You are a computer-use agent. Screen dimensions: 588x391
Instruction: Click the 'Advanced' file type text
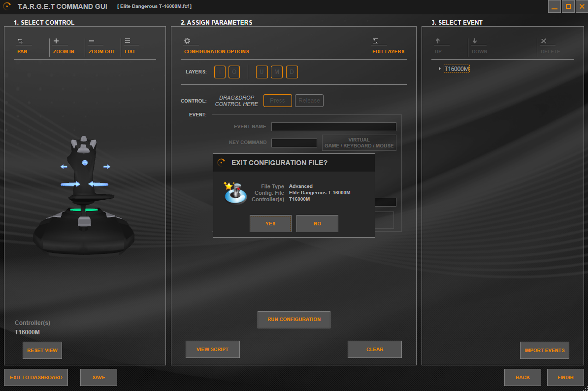[301, 186]
